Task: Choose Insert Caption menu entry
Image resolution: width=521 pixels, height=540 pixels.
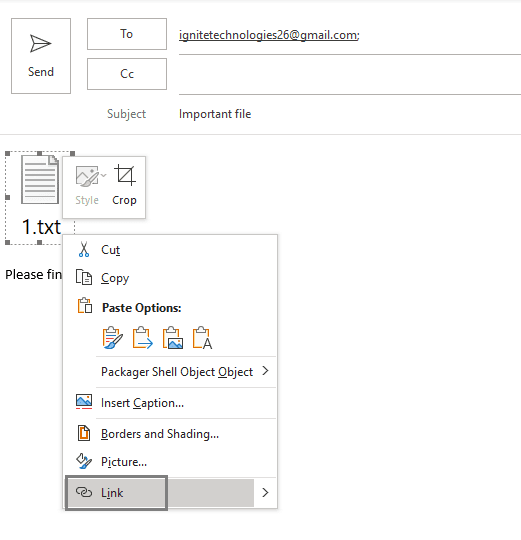Action: click(170, 403)
